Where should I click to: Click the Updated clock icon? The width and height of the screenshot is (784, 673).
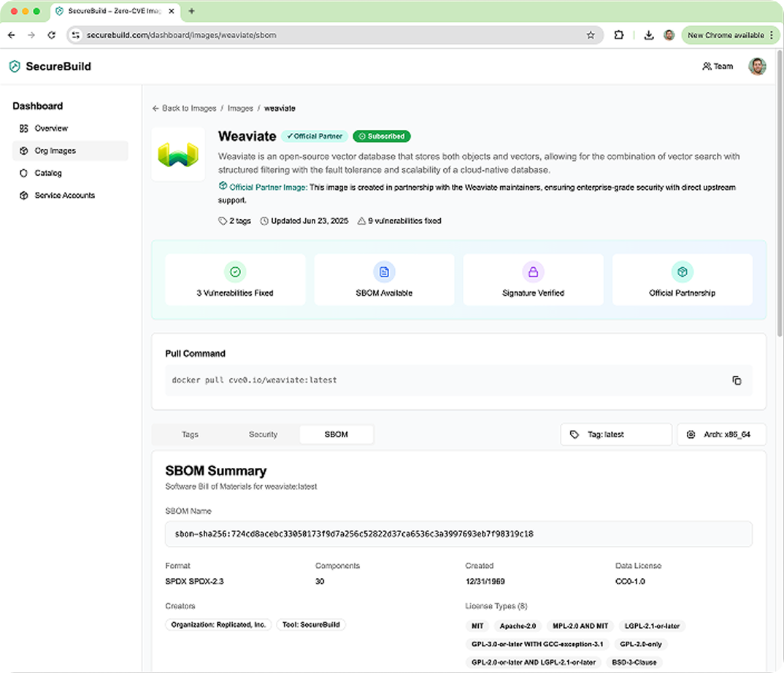pos(264,221)
